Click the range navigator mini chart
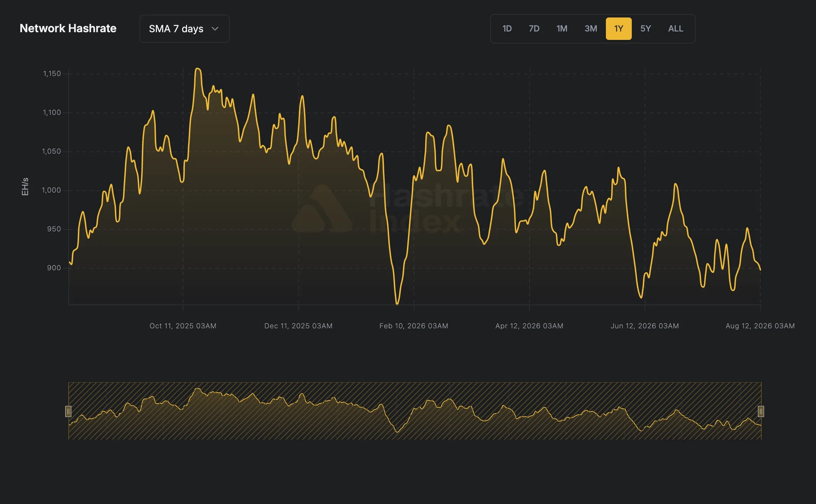Screen dimensions: 816x504 [x=415, y=411]
